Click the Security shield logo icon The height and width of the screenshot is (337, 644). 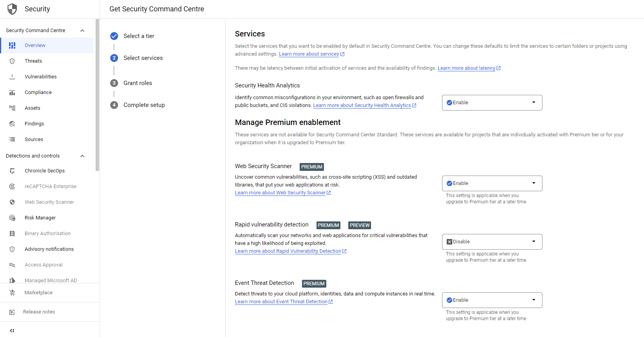(13, 9)
